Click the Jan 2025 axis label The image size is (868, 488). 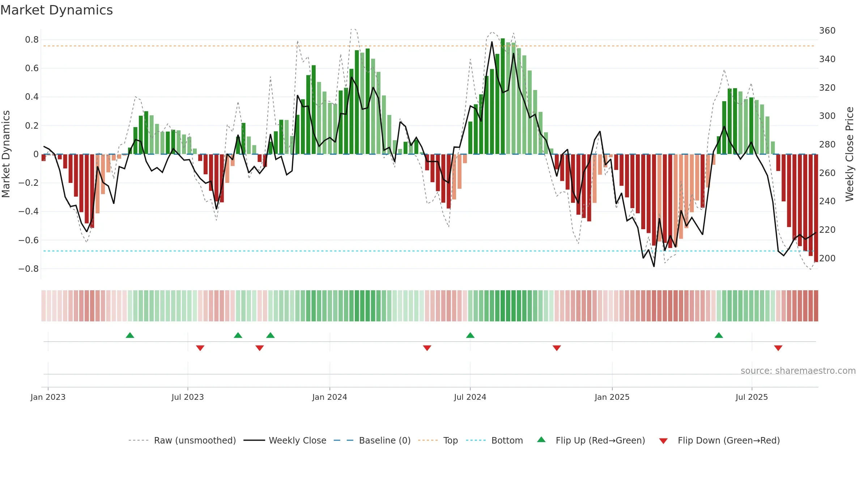(x=612, y=397)
